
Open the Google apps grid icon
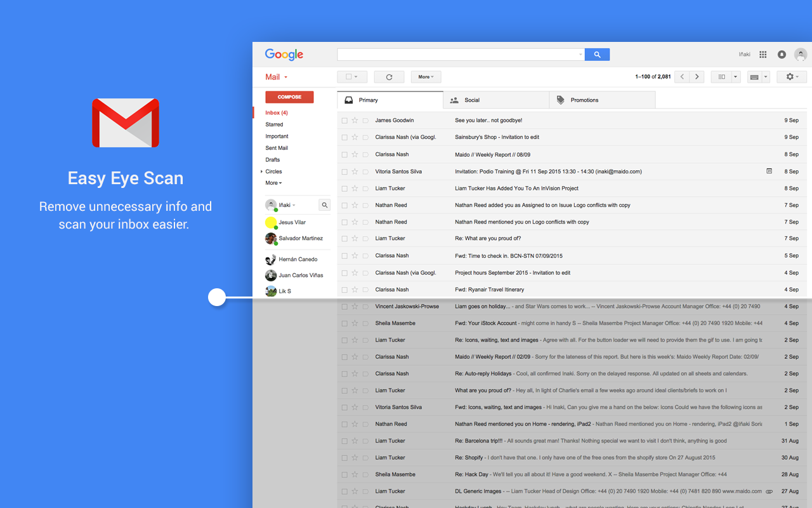click(x=763, y=55)
